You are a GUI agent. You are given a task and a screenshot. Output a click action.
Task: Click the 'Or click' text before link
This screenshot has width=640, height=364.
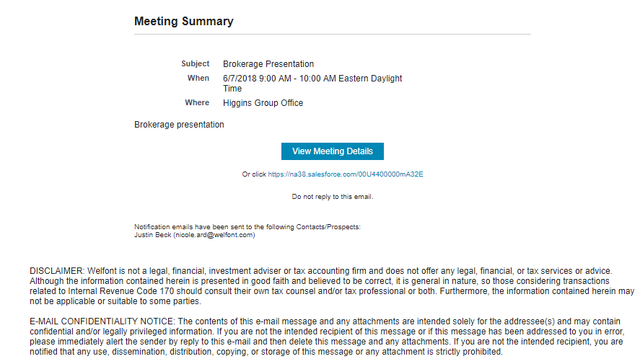(x=254, y=174)
